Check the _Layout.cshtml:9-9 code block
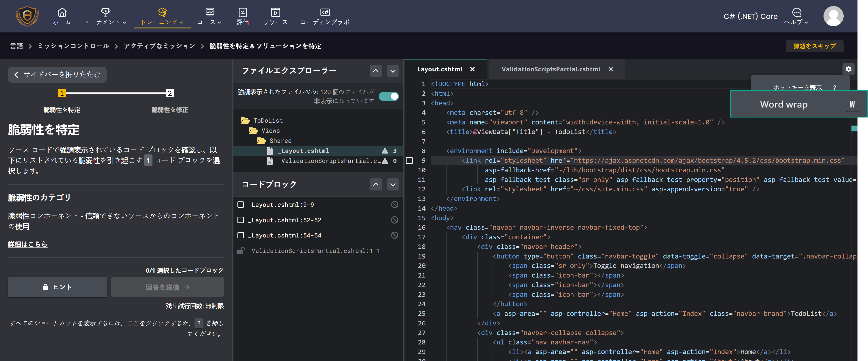 point(241,205)
